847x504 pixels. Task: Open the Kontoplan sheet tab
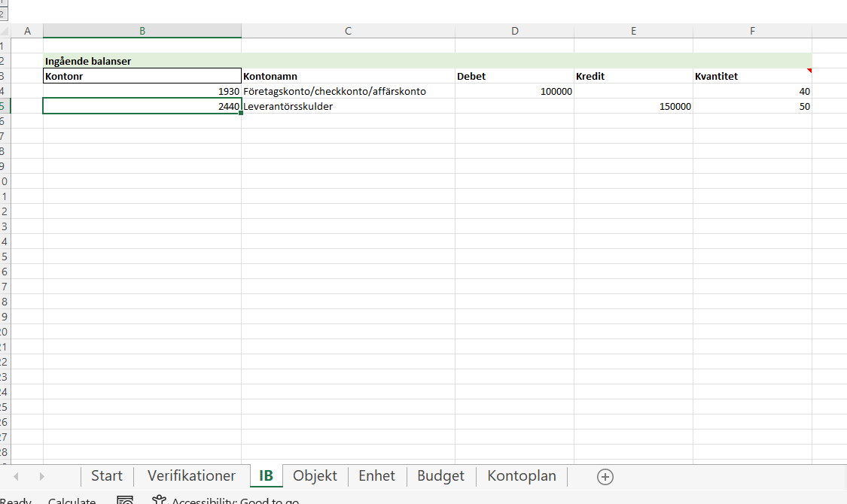(x=521, y=476)
